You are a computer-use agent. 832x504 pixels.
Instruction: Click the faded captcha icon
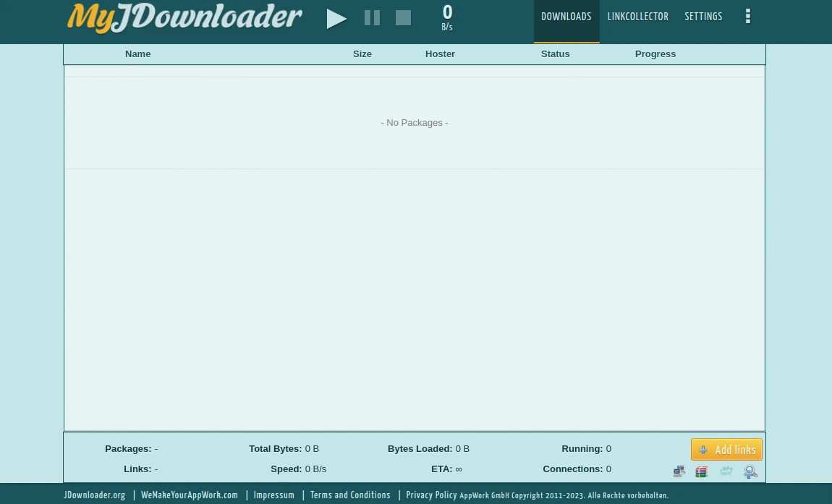tap(726, 471)
